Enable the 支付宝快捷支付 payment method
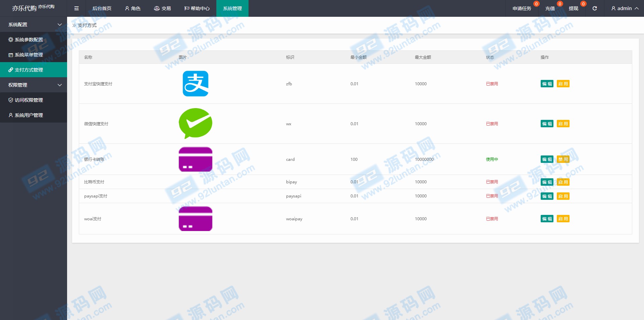 coord(563,84)
